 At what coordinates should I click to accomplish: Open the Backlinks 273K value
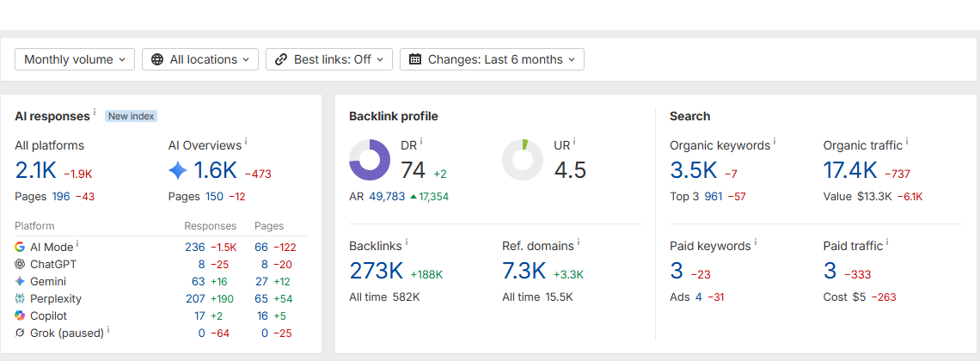377,271
